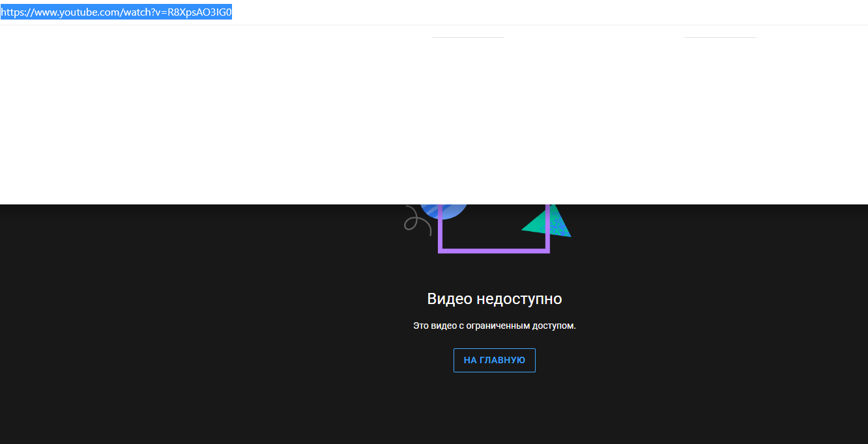Click the border of the 'НА ГЛАВНУЮ' button
The image size is (868, 444).
494,350
